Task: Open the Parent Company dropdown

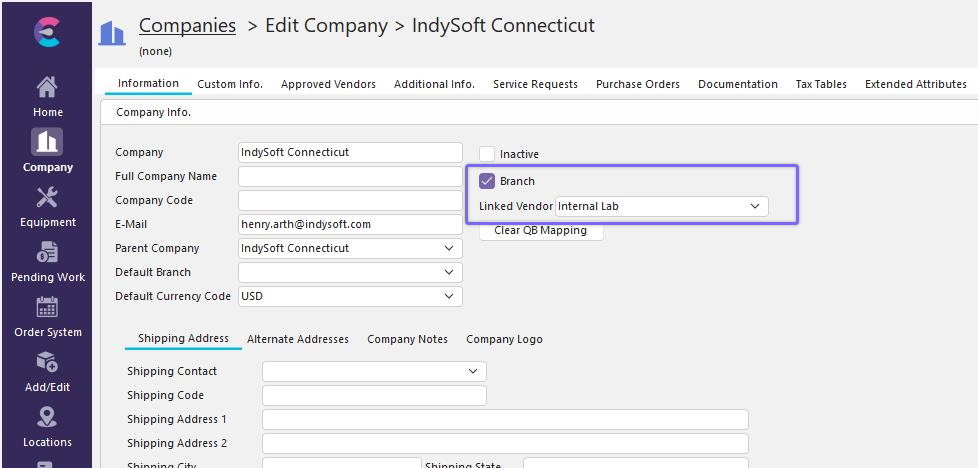Action: tap(449, 248)
